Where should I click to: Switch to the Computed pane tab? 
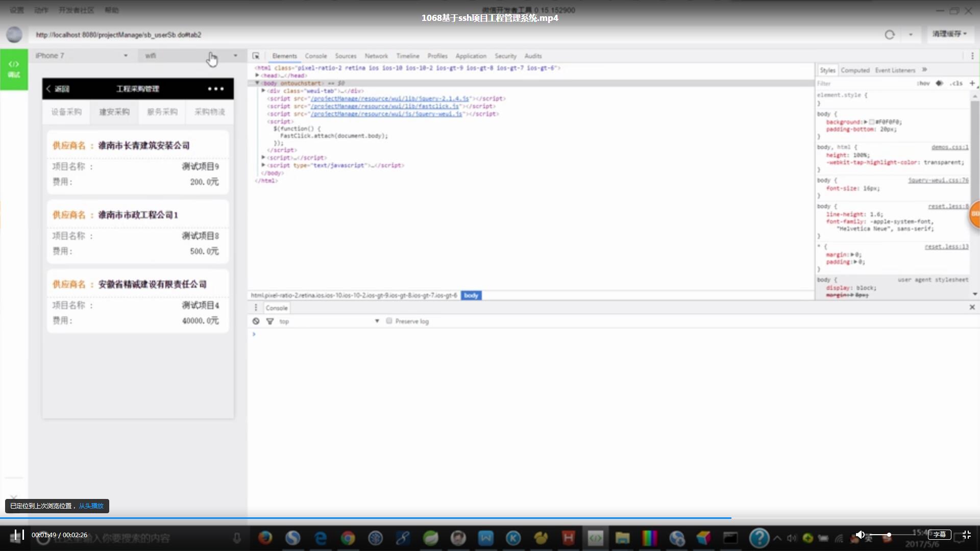tap(855, 70)
